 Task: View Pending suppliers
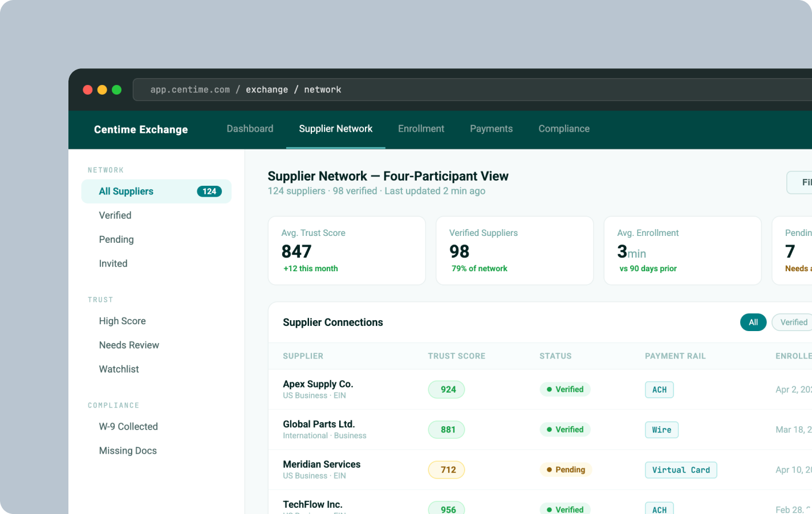click(116, 239)
